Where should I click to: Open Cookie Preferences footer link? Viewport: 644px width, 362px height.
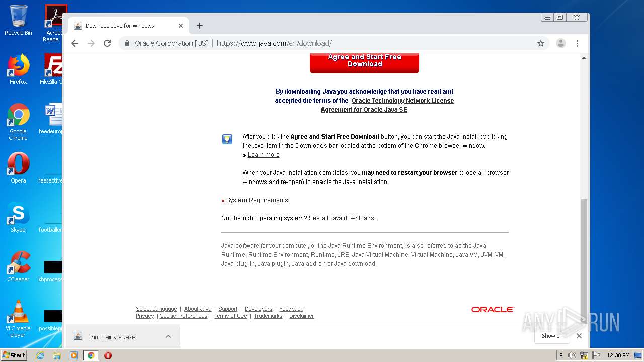pos(184,316)
